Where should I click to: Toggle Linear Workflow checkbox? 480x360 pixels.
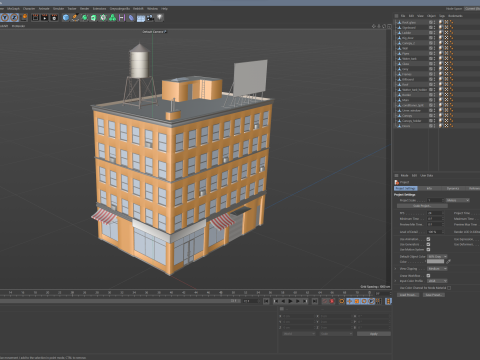(x=428, y=276)
